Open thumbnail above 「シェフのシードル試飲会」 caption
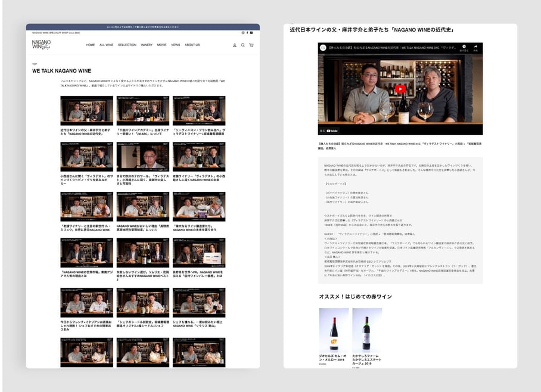This screenshot has width=541, height=392. (x=143, y=303)
